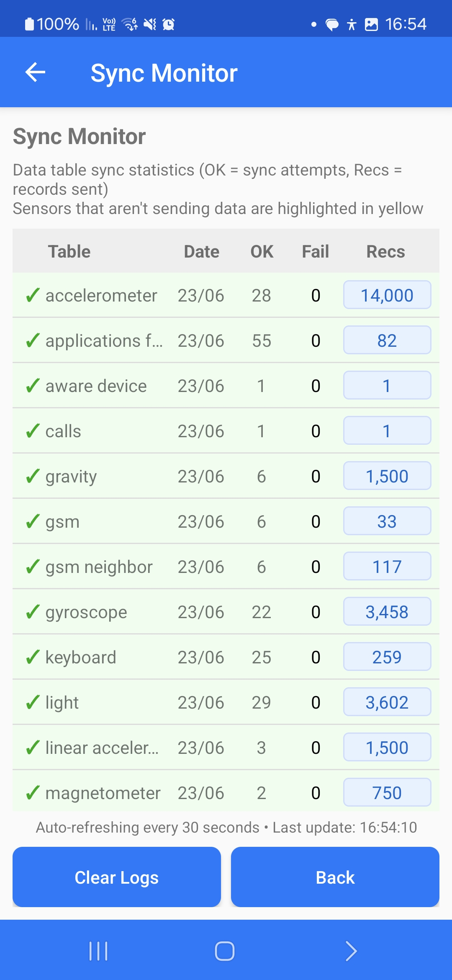This screenshot has height=980, width=452.
Task: Tap the Android back chevron icon
Action: tap(351, 951)
